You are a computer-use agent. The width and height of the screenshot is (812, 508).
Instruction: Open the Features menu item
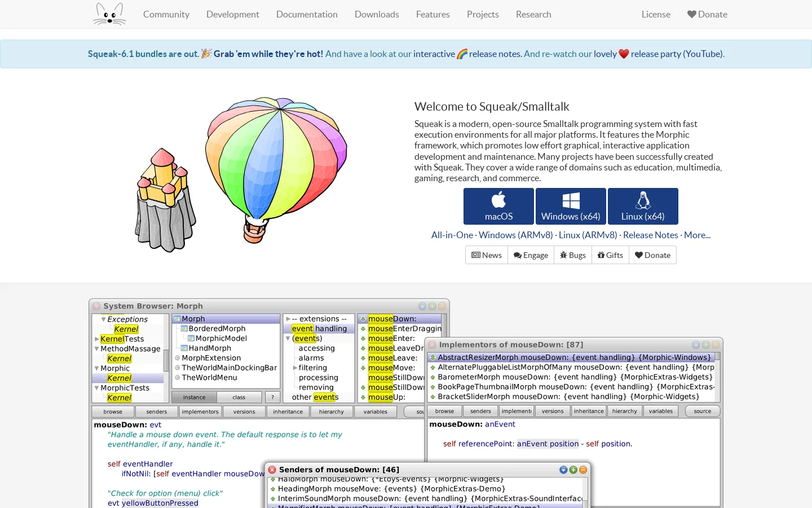[x=433, y=14]
